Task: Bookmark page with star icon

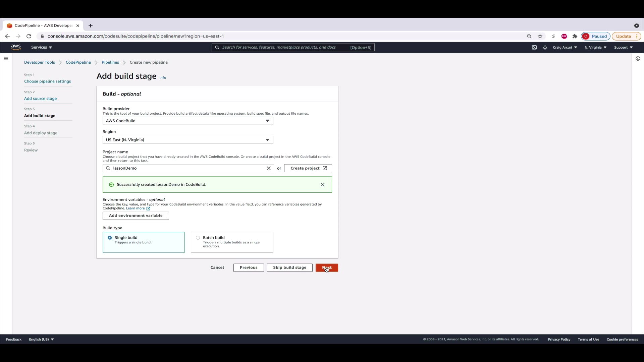Action: 540,36
